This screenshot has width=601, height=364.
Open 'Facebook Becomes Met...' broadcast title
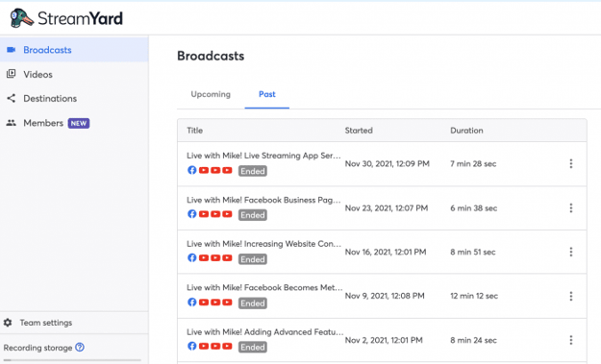click(264, 287)
